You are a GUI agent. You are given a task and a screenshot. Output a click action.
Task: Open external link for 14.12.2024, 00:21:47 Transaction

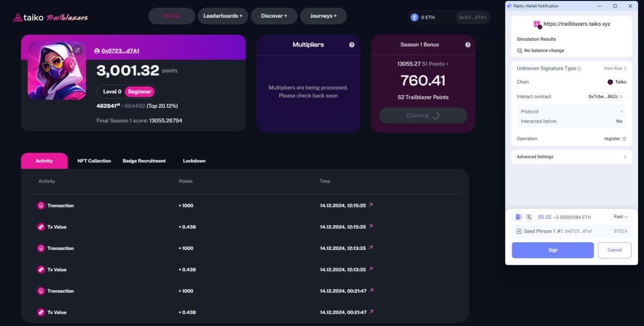point(371,290)
